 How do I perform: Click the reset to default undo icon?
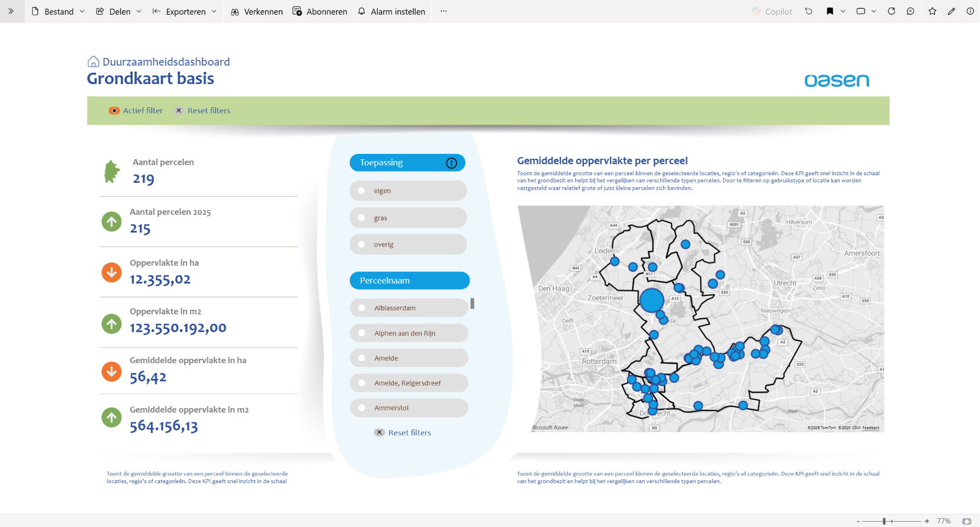(809, 11)
